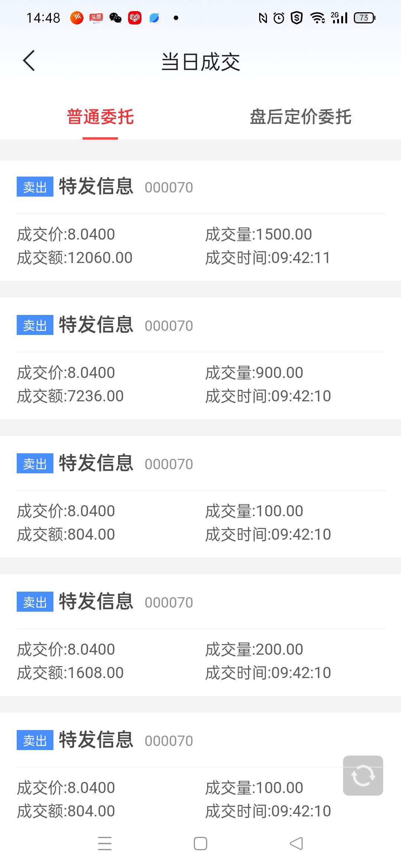This screenshot has width=401, height=868.
Task: Tap the battery status icon
Action: [365, 18]
